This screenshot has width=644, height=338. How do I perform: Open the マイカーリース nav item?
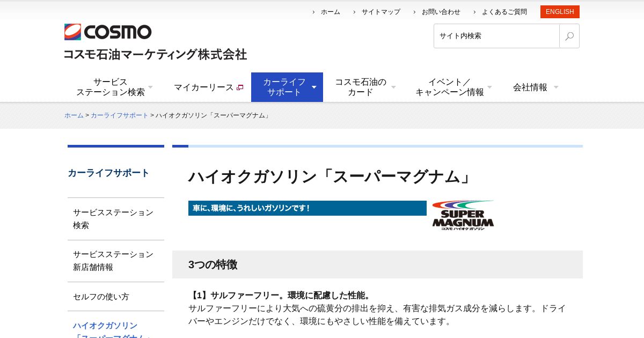[x=204, y=87]
